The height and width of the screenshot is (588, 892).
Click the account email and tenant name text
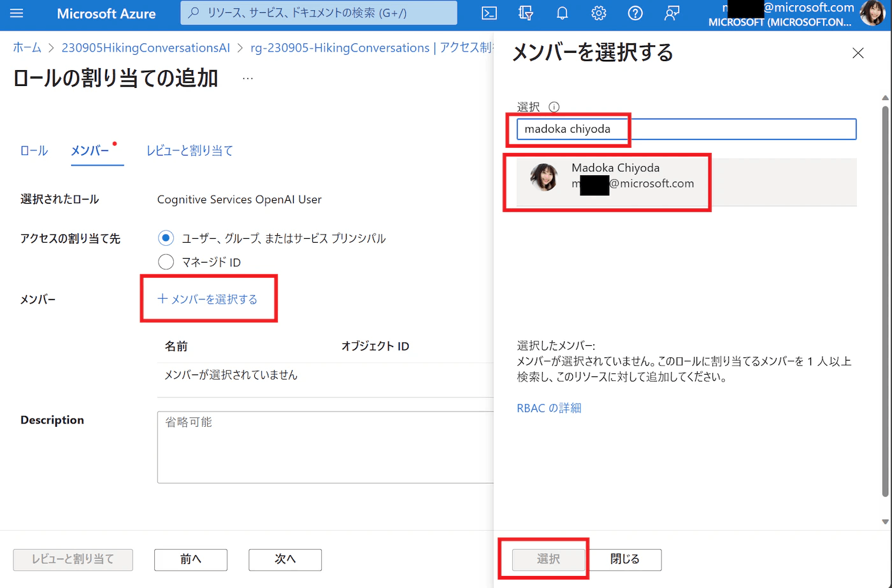coord(780,14)
